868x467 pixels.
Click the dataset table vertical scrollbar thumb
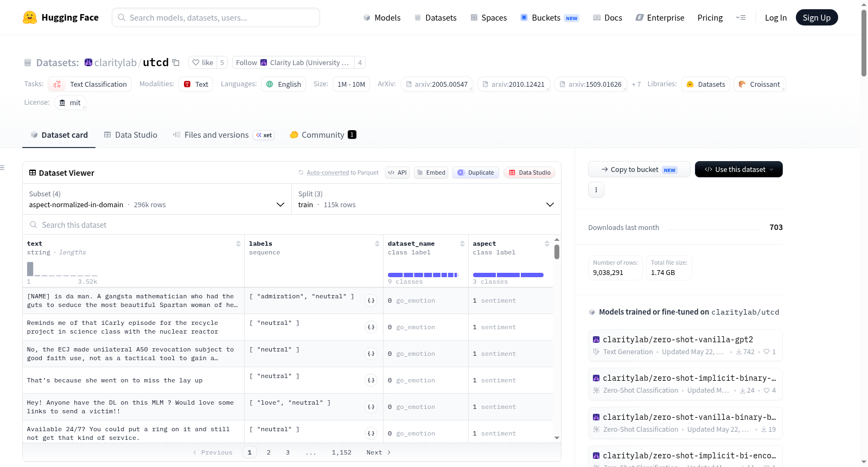pyautogui.click(x=557, y=252)
